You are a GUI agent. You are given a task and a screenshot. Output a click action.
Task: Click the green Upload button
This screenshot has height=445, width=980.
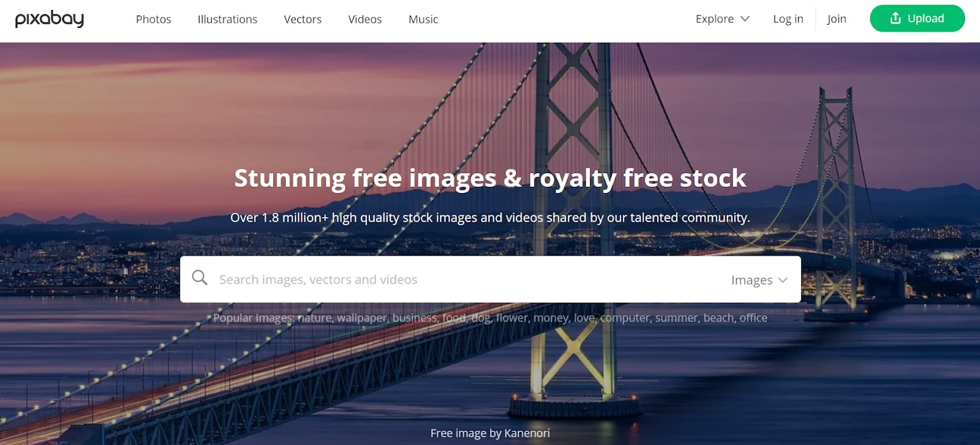pos(917,18)
